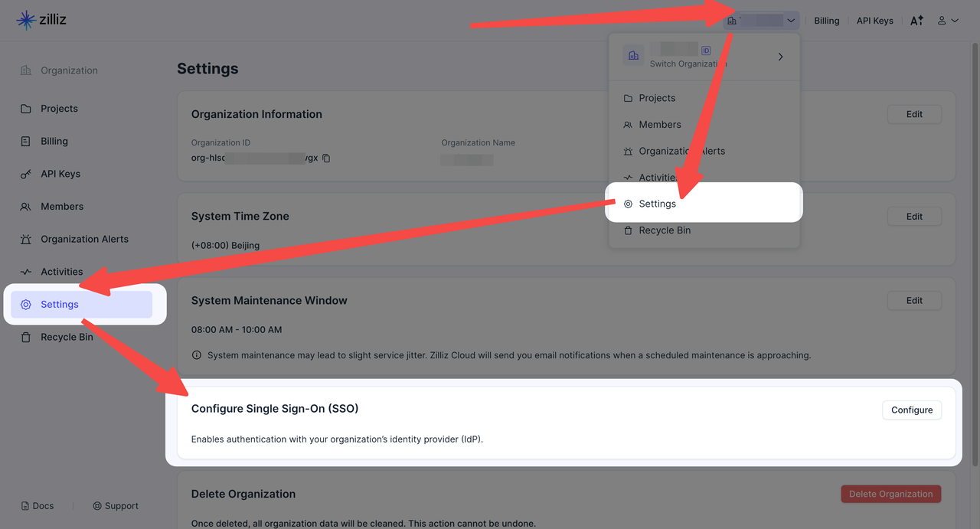Viewport: 980px width, 529px height.
Task: Click the Members icon in sidebar
Action: tap(26, 207)
